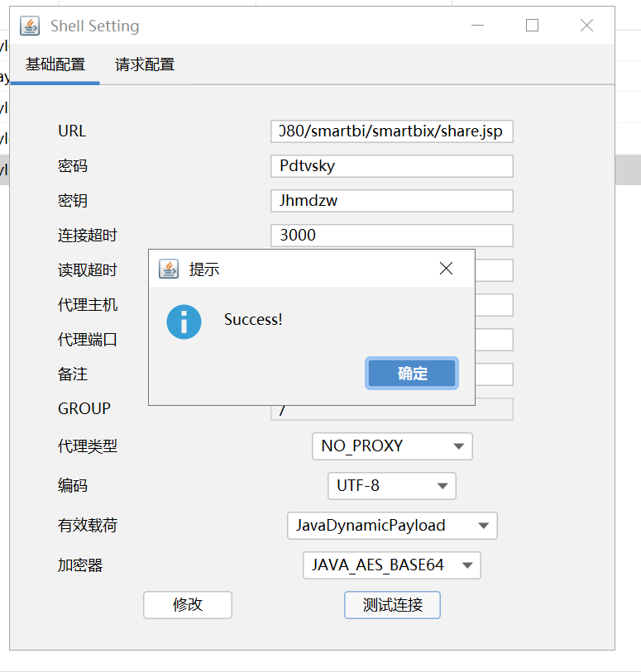Confirm the dialog with 确定 button
Image resolution: width=641 pixels, height=672 pixels.
coord(412,374)
